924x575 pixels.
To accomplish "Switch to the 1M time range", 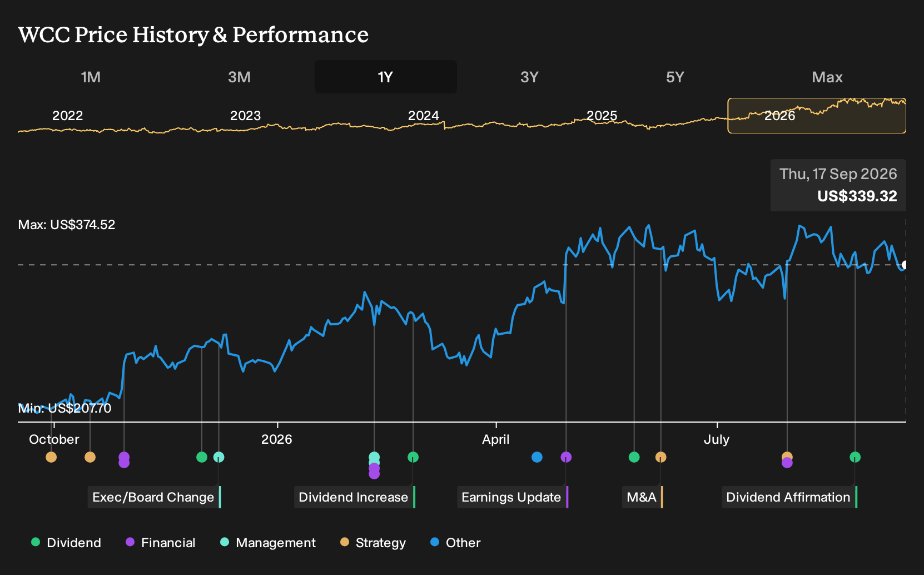I will point(91,77).
